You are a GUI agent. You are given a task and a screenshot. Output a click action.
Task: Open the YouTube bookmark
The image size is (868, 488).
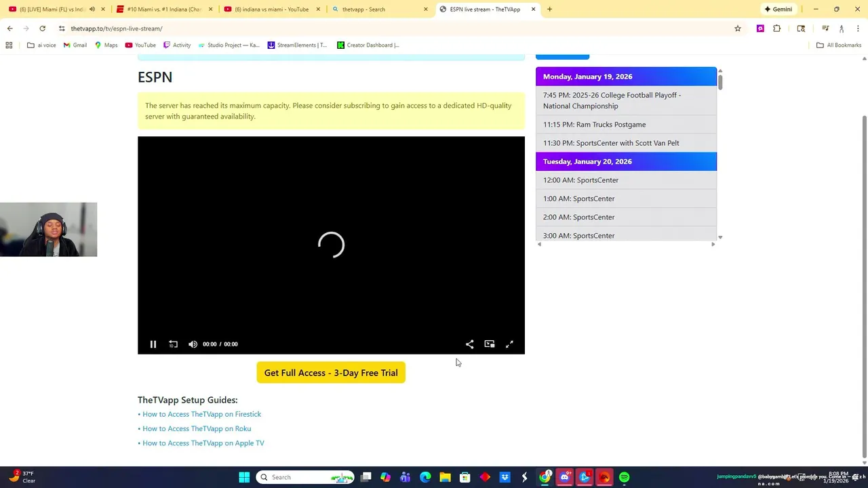point(140,45)
